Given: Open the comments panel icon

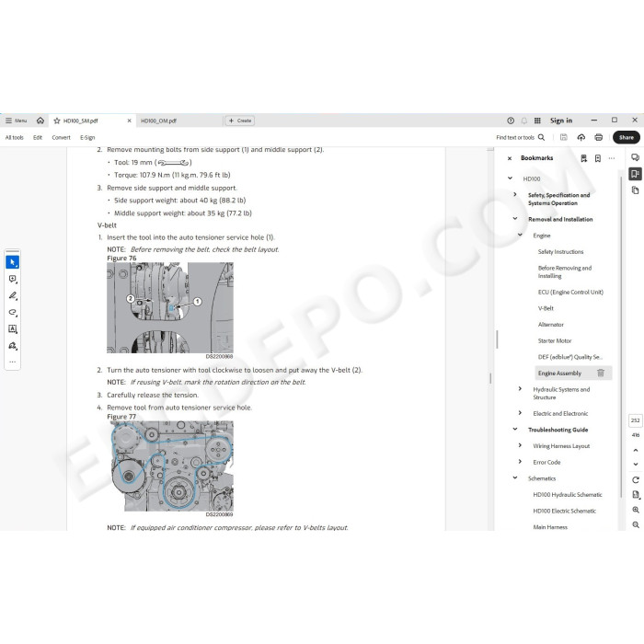Looking at the screenshot, I should click(635, 157).
